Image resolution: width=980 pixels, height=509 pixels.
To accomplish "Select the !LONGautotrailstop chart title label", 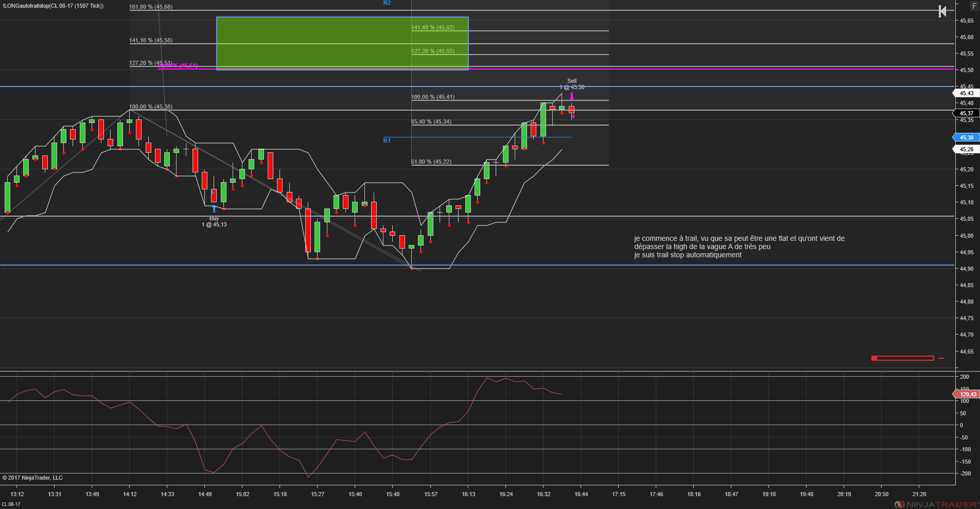I will click(x=53, y=6).
